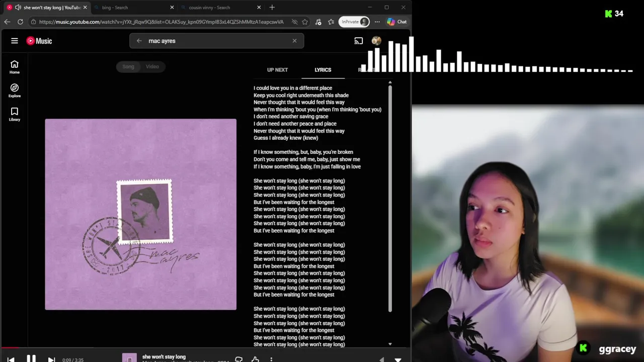Click the 'mac ayres' search field
The width and height of the screenshot is (644, 362).
coord(216,41)
